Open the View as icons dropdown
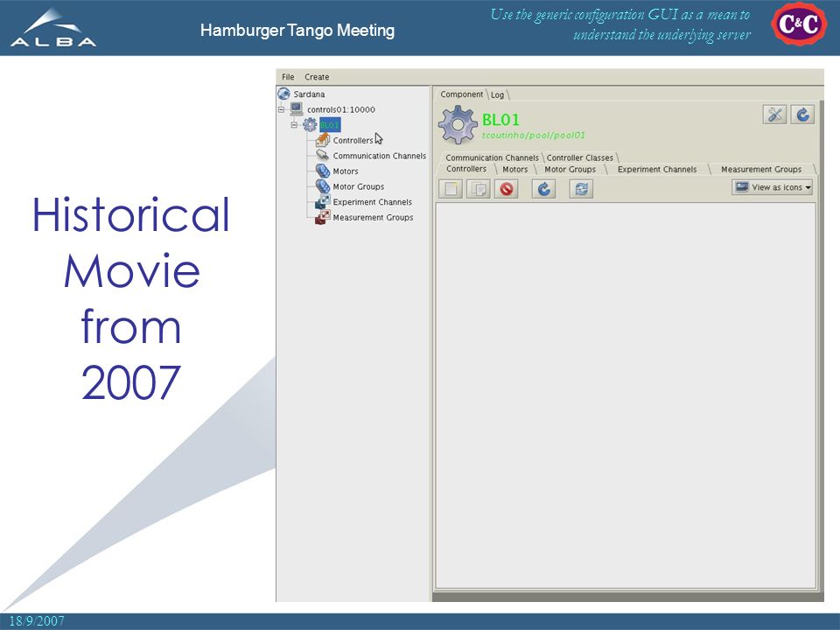Viewport: 840px width, 630px height. (773, 187)
